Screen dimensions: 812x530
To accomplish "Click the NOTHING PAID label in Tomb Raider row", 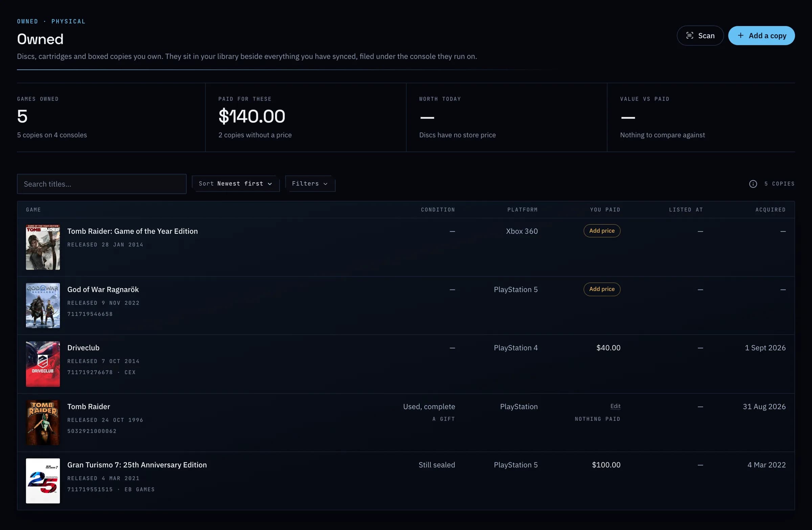I will pos(597,419).
